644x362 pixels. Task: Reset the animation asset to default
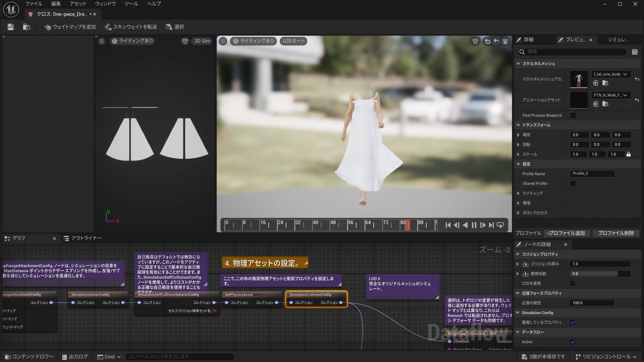(x=637, y=100)
